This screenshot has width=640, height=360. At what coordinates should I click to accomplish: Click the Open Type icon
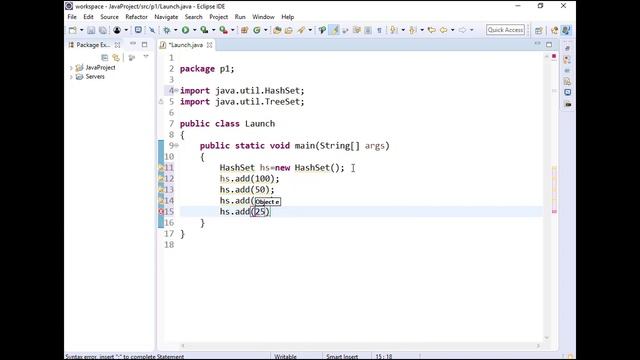click(x=277, y=30)
